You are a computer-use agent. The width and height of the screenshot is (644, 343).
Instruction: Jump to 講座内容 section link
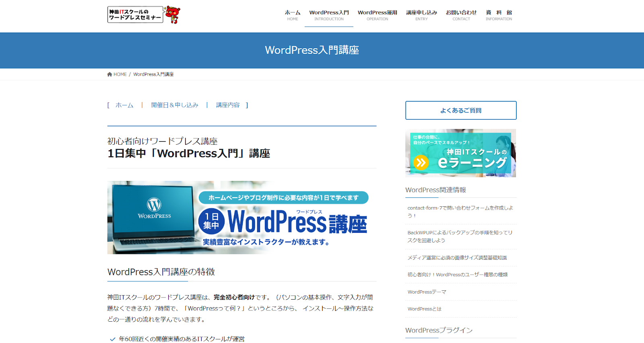[228, 105]
